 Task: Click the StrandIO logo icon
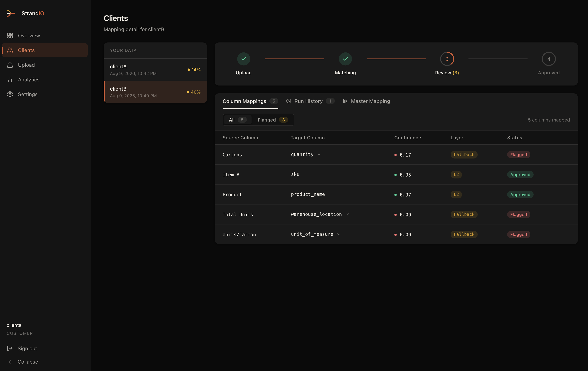(11, 13)
